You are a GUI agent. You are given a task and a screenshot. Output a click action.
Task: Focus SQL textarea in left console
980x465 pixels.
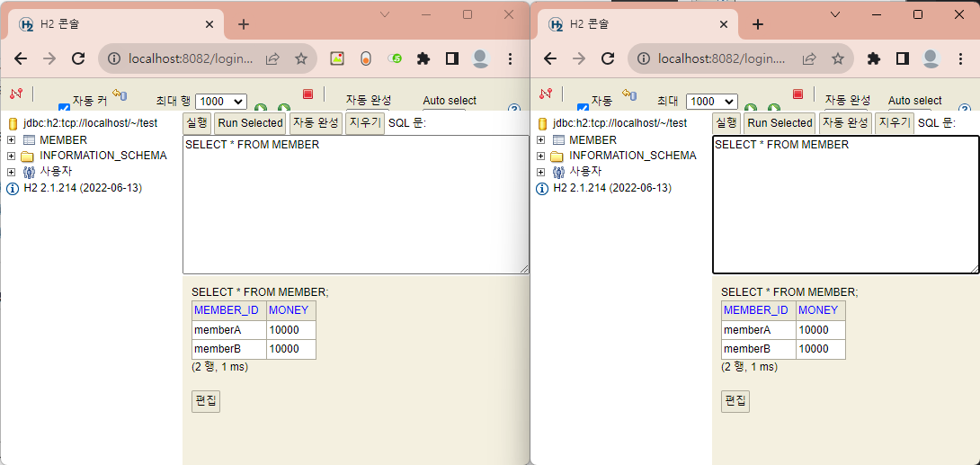[x=356, y=205]
